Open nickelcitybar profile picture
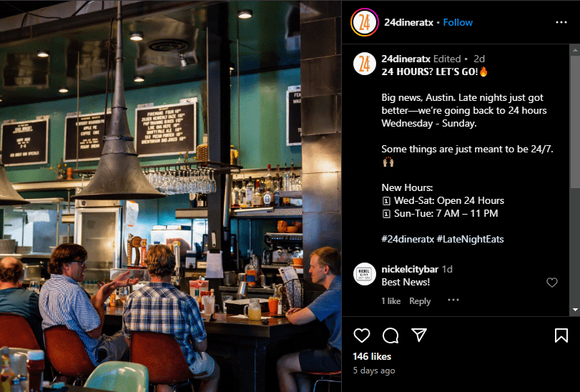 point(364,274)
